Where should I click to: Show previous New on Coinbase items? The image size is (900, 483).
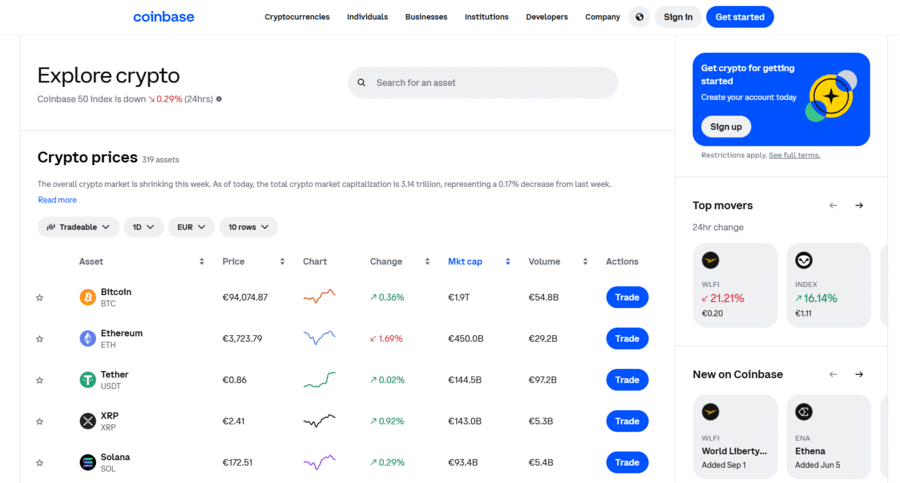[833, 374]
